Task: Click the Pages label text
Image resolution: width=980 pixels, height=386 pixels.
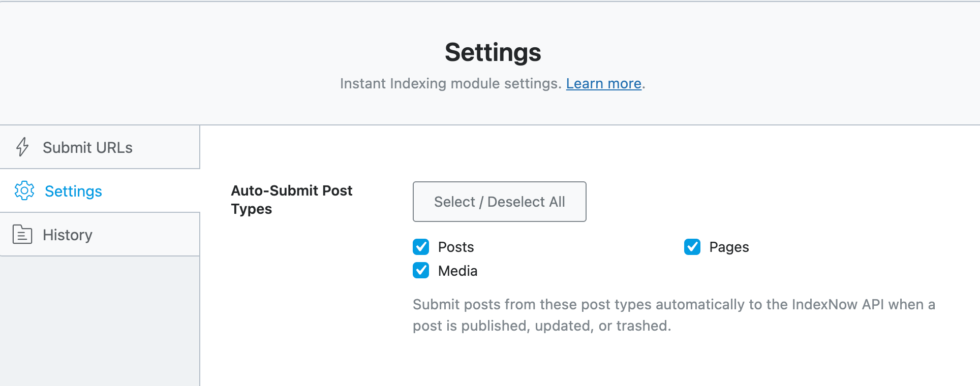Action: click(x=729, y=247)
